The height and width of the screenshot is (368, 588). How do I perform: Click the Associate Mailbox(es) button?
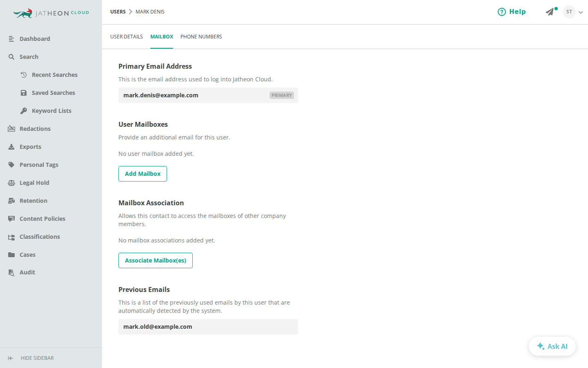pyautogui.click(x=156, y=260)
